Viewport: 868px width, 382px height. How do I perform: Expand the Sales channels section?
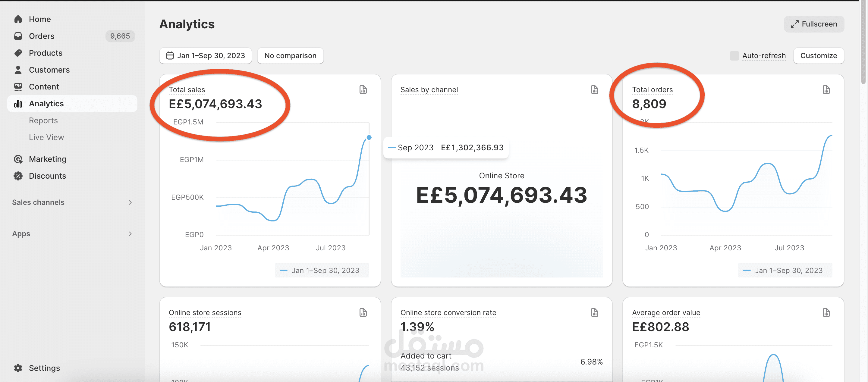[x=72, y=202]
